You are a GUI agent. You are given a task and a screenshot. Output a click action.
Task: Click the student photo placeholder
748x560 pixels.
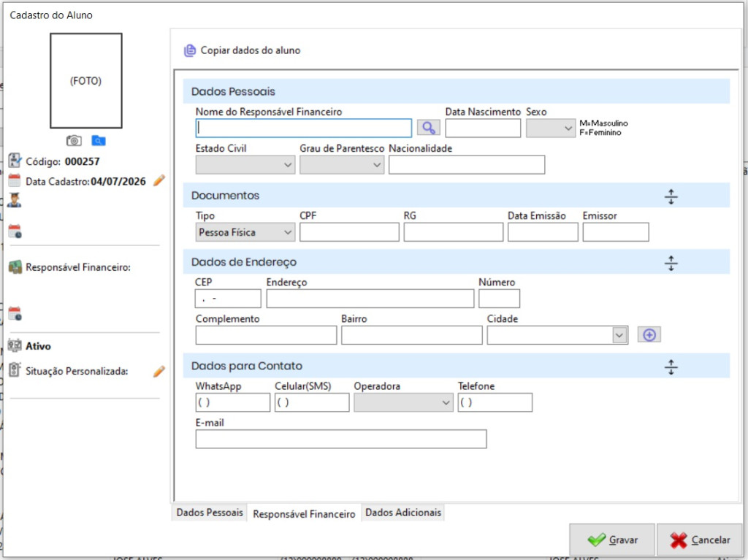[86, 80]
